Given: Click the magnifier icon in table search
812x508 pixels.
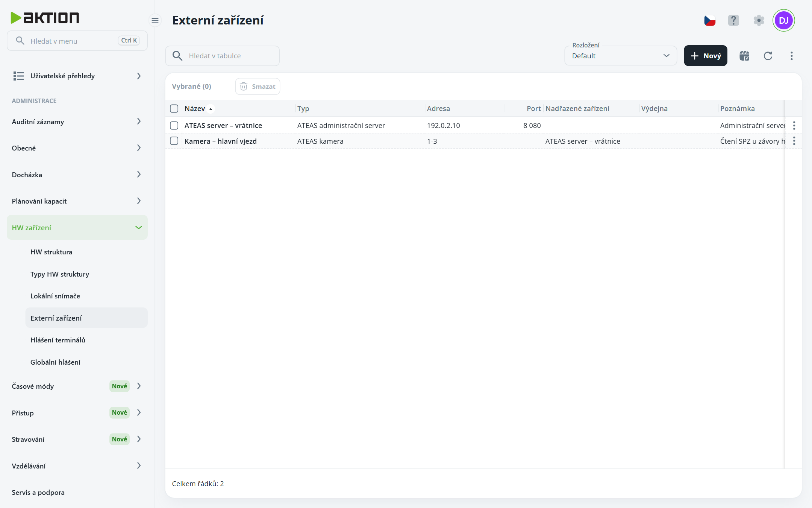Looking at the screenshot, I should pos(177,56).
